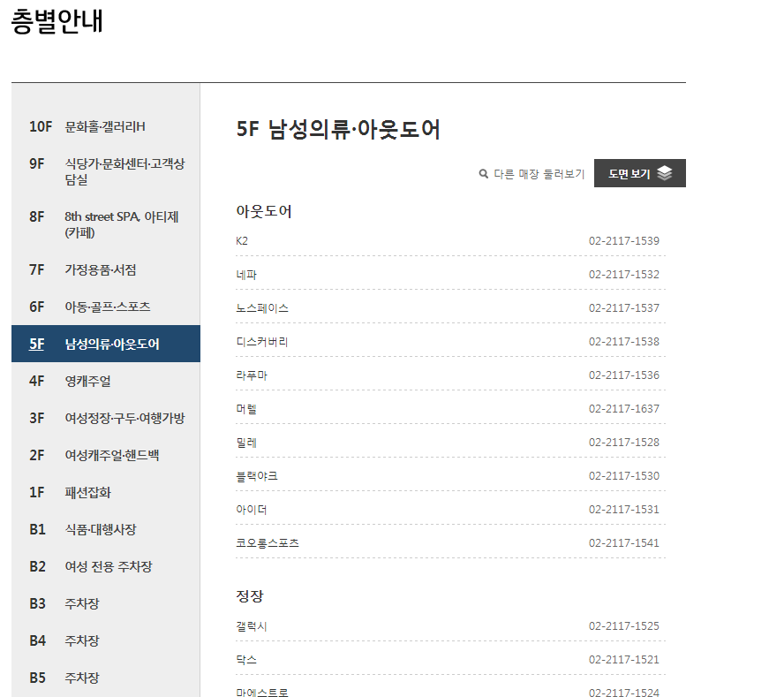Click the 아이더 store name
The width and height of the screenshot is (784, 697).
tap(252, 509)
